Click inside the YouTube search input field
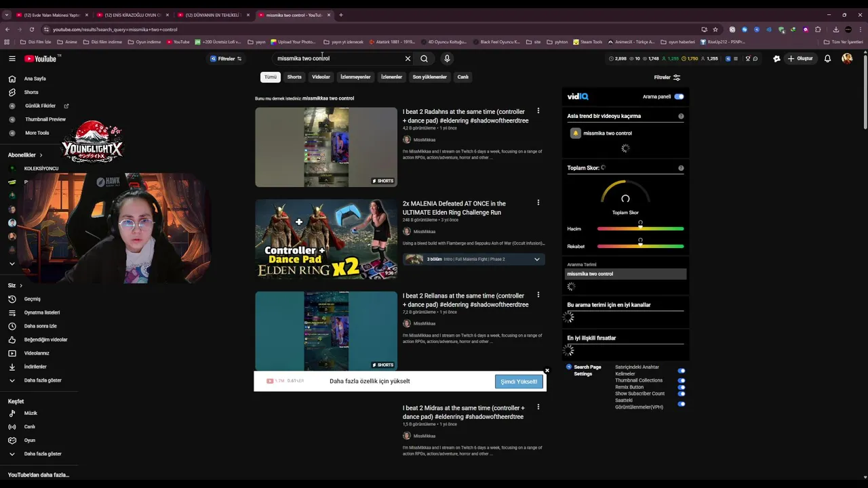This screenshot has width=868, height=488. (x=339, y=59)
